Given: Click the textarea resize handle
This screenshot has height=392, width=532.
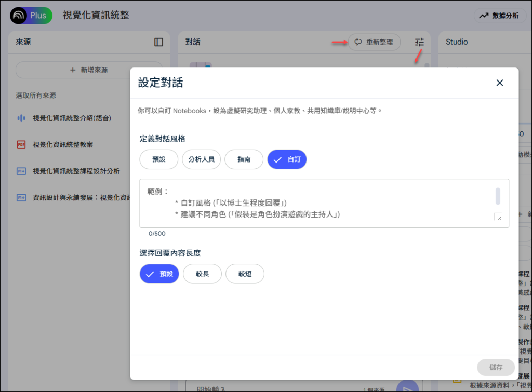Looking at the screenshot, I should click(x=498, y=218).
